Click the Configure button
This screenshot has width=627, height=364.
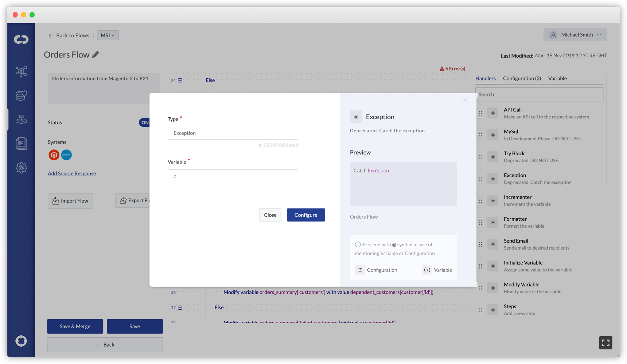click(x=306, y=215)
